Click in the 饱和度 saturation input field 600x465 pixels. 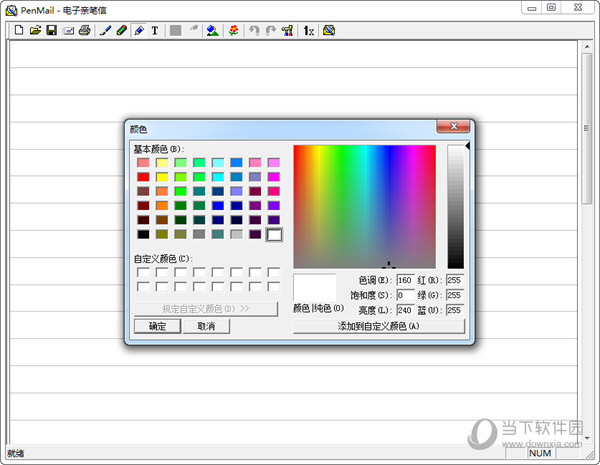pos(405,295)
